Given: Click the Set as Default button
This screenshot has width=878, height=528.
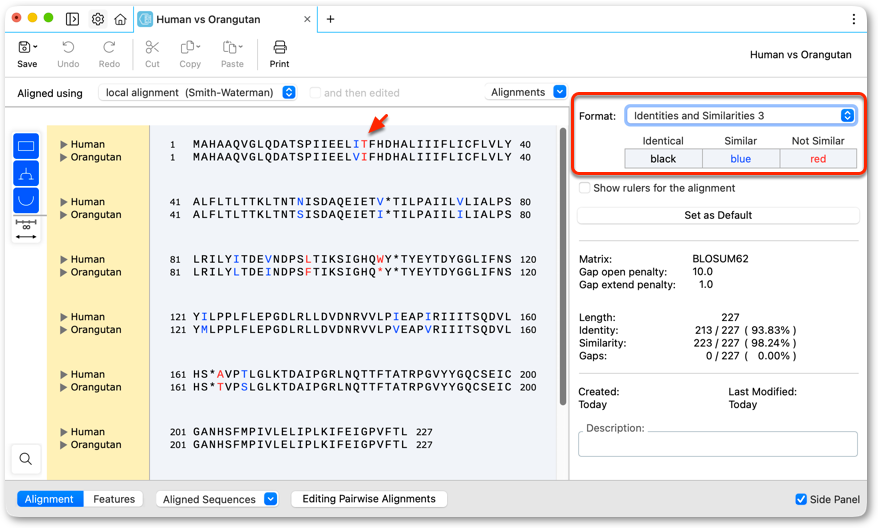Looking at the screenshot, I should pos(718,215).
